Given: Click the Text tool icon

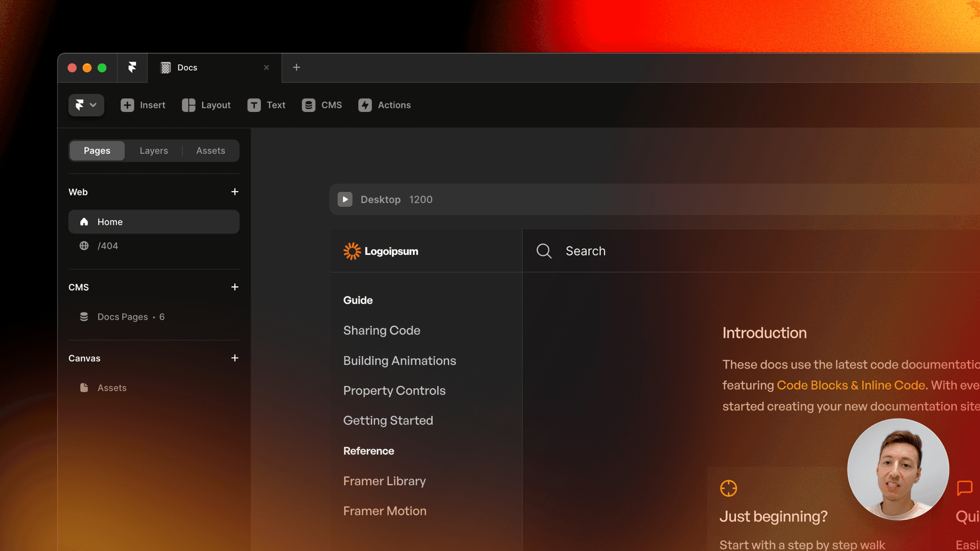Looking at the screenshot, I should pyautogui.click(x=254, y=105).
